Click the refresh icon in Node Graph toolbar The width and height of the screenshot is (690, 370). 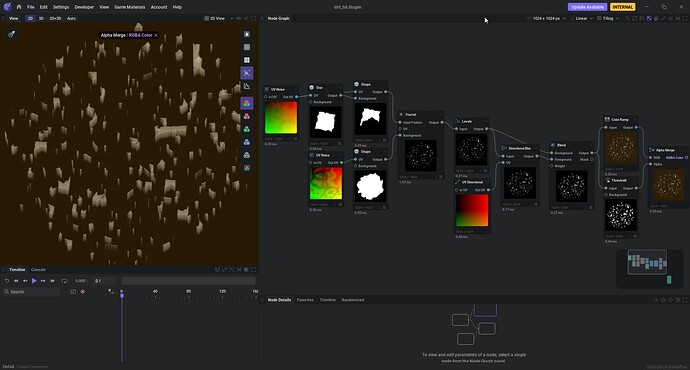tap(635, 18)
